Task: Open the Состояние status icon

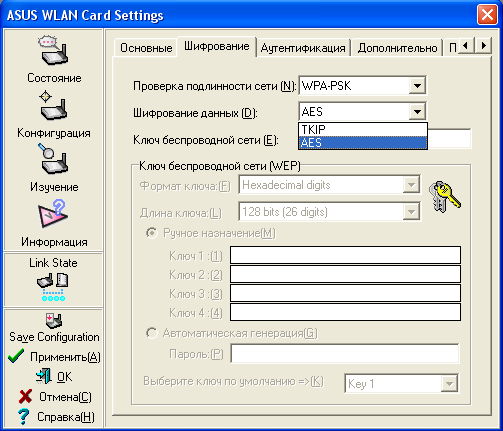Action: coord(53,50)
